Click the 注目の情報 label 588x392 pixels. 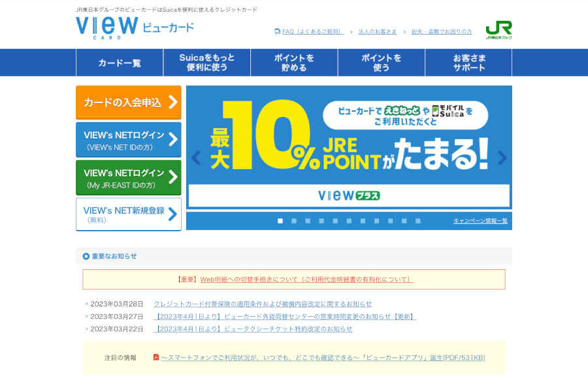[x=120, y=358]
